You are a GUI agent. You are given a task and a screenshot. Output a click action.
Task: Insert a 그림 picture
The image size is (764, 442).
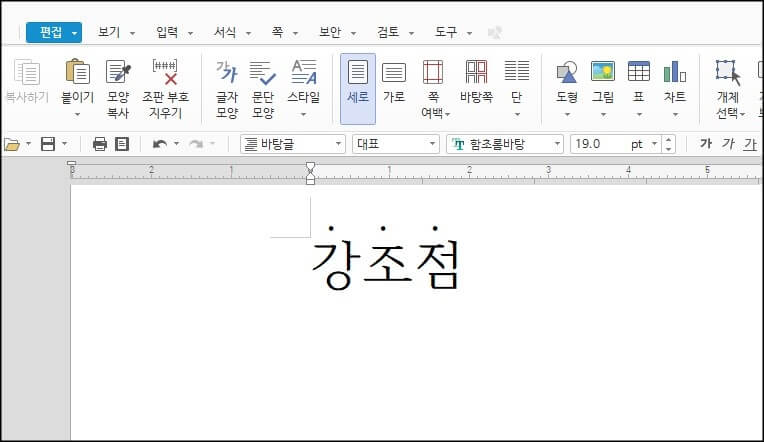[603, 71]
